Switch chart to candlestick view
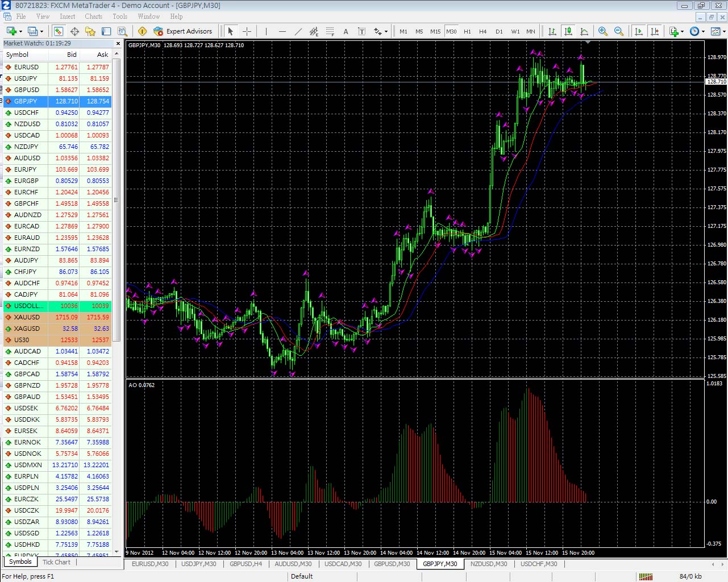The width and height of the screenshot is (728, 582). pyautogui.click(x=568, y=31)
